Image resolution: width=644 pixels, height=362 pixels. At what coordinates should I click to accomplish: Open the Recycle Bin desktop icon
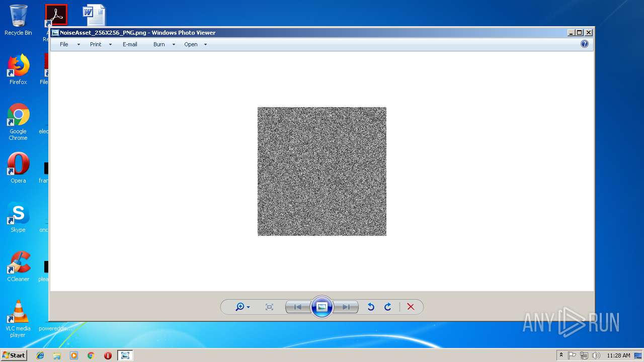coord(18,20)
